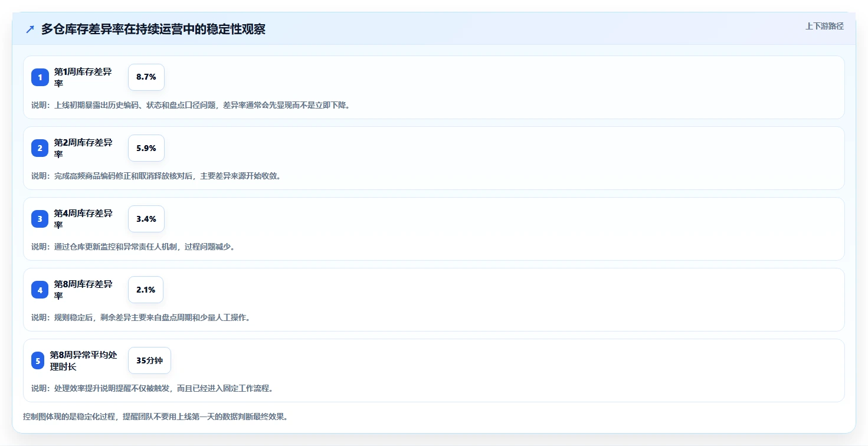868x446 pixels.
Task: Click step number badge 3
Action: point(40,219)
